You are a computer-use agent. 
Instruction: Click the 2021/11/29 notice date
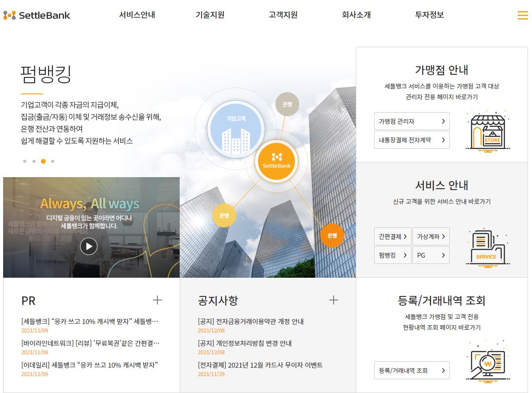211,374
